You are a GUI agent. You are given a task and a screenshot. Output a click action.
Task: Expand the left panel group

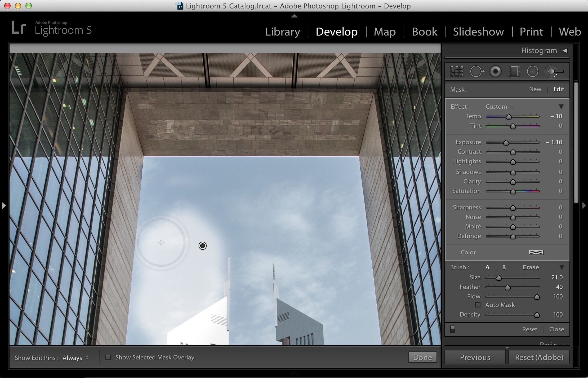pyautogui.click(x=3, y=205)
